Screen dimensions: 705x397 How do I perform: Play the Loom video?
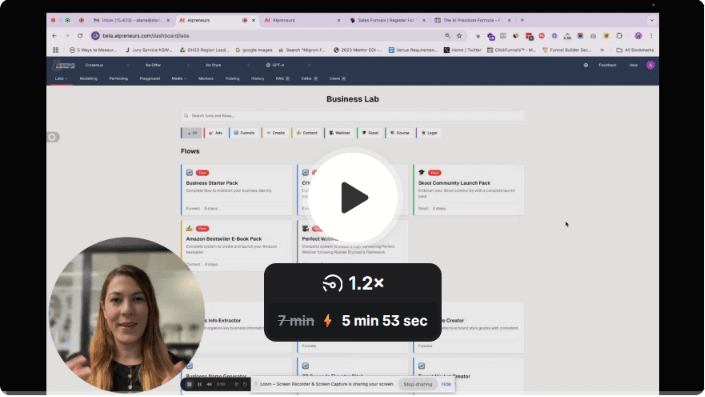[352, 198]
